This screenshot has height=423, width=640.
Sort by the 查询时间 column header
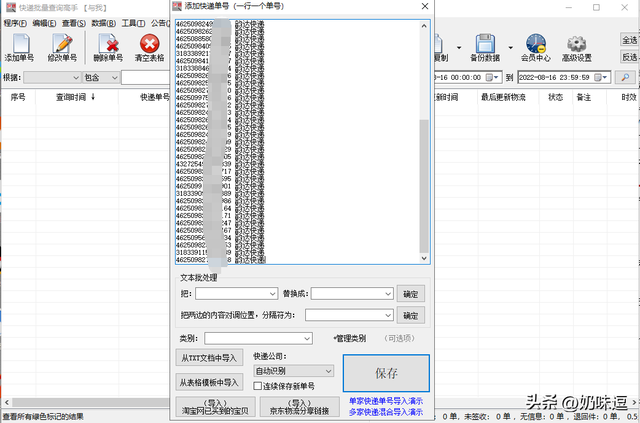coord(75,97)
